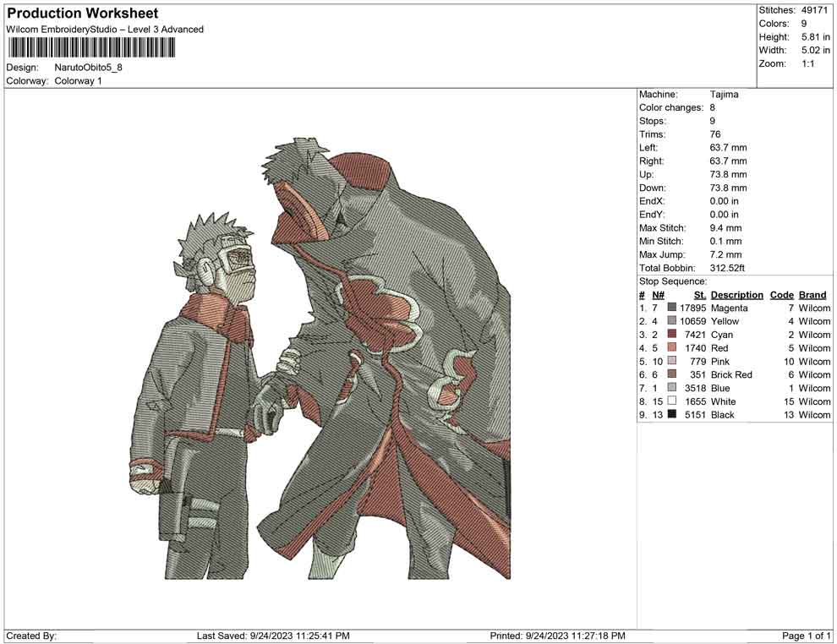Screen dimensions: 837x644
Task: Click the barcode under the worksheet title
Action: (x=90, y=48)
